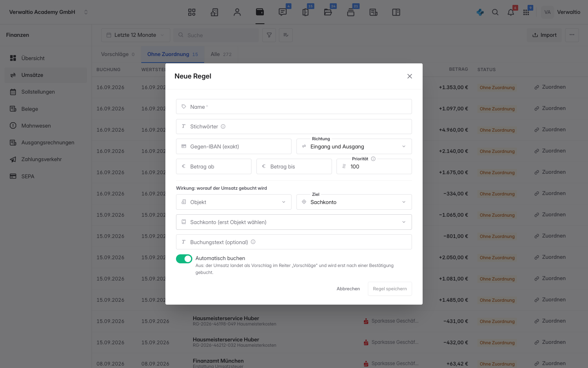
Task: Close the Neue Regel dialog
Action: pyautogui.click(x=410, y=76)
